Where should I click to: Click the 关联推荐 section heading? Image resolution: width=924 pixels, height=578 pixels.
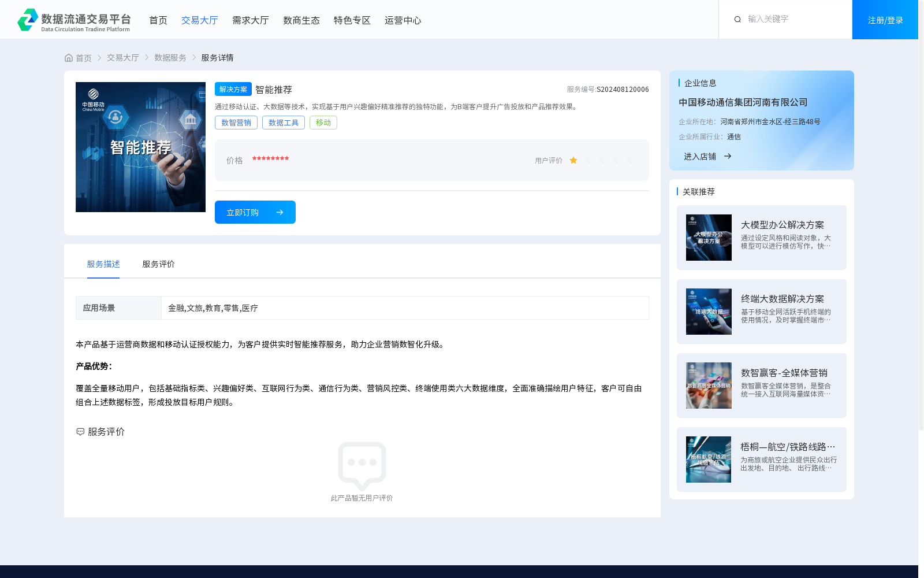click(x=699, y=192)
